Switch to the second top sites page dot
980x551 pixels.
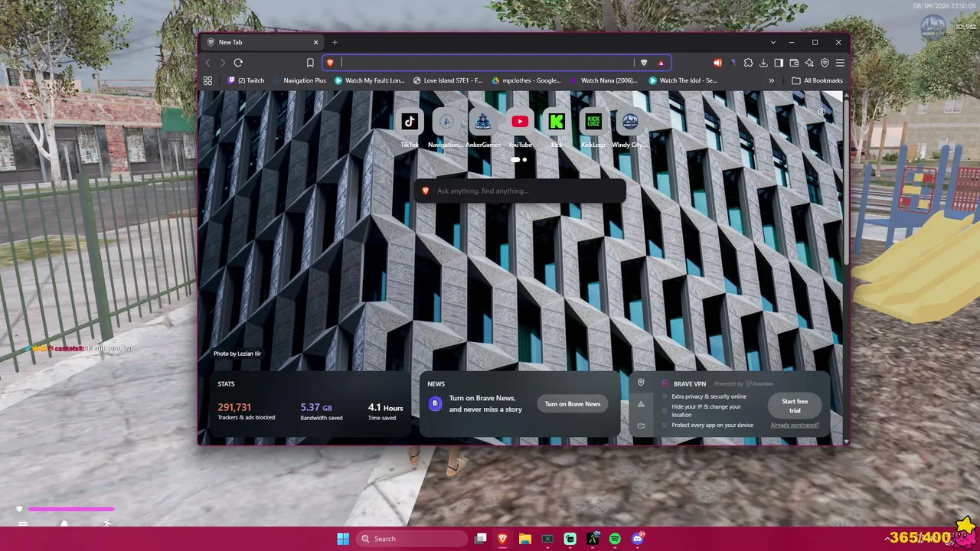tap(524, 160)
